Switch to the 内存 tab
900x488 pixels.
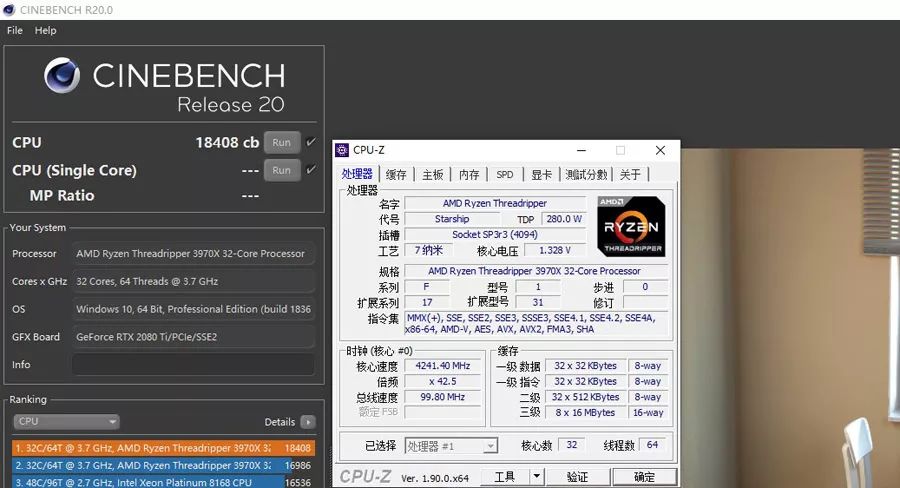click(x=469, y=174)
